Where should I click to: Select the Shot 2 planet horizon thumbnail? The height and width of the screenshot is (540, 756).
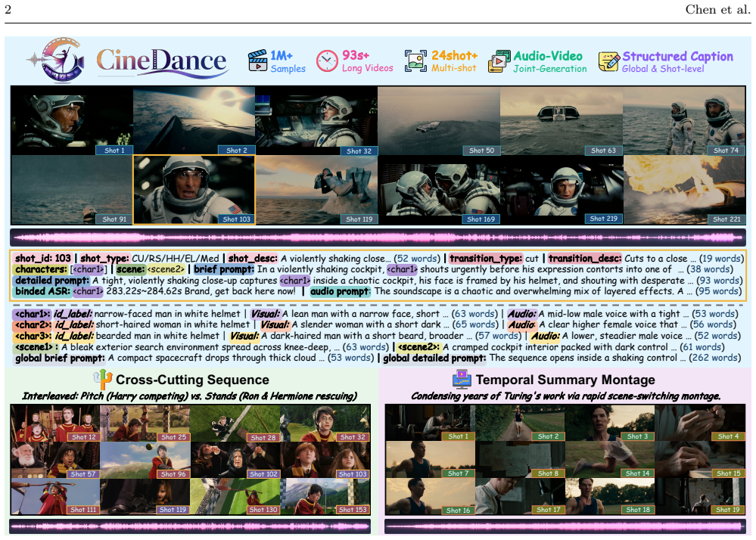[x=194, y=120]
